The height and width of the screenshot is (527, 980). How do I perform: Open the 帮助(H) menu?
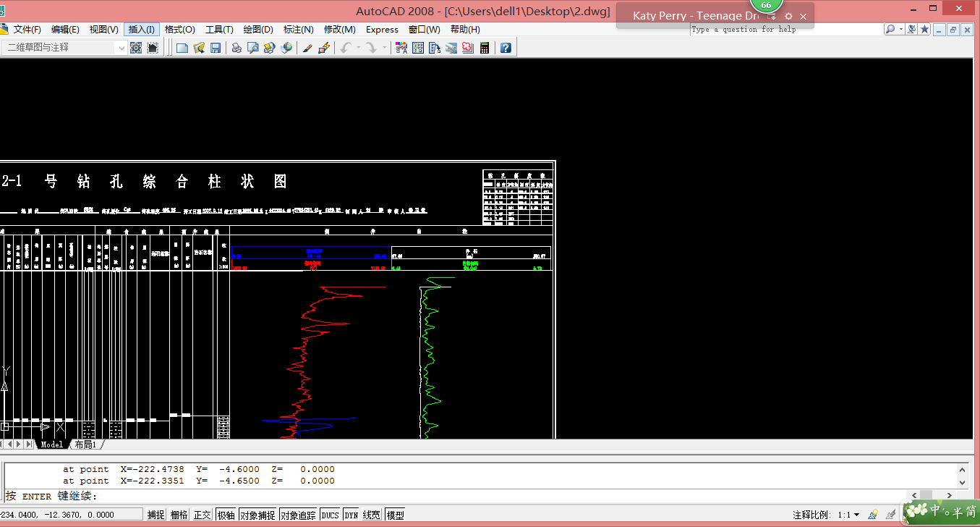pyautogui.click(x=465, y=30)
